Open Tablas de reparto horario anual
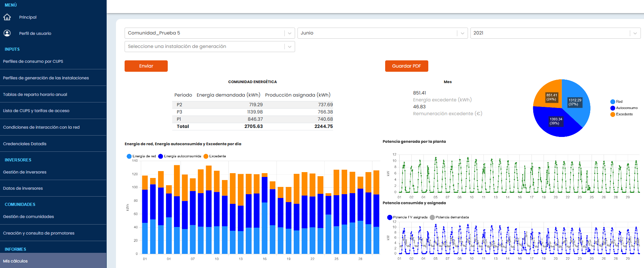The width and height of the screenshot is (644, 268). [35, 95]
